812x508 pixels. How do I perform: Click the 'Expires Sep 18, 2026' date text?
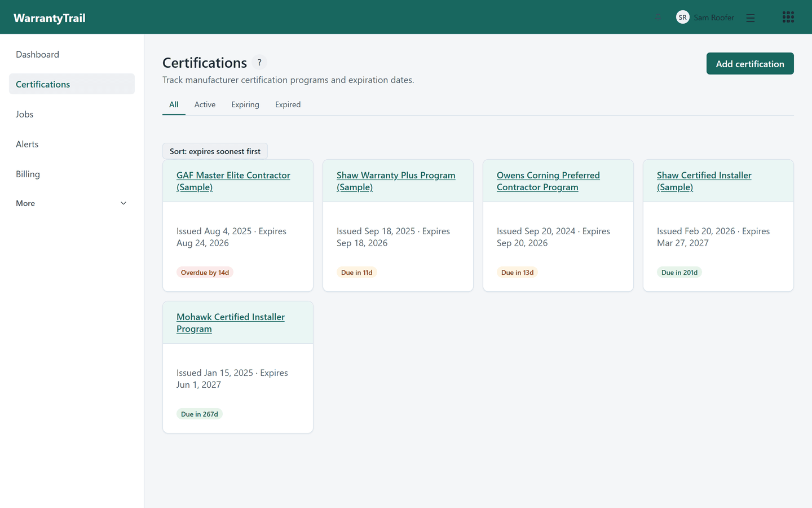pyautogui.click(x=394, y=237)
